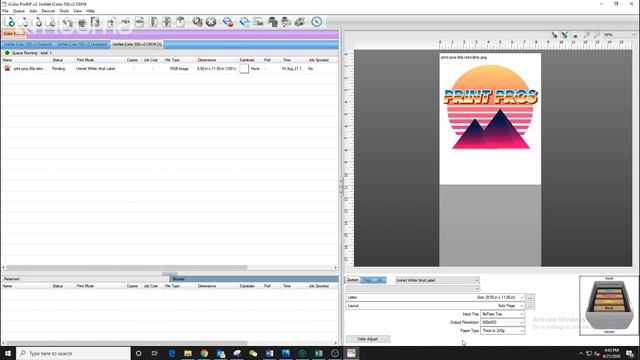Select the green crop tool above the preview

[564, 35]
